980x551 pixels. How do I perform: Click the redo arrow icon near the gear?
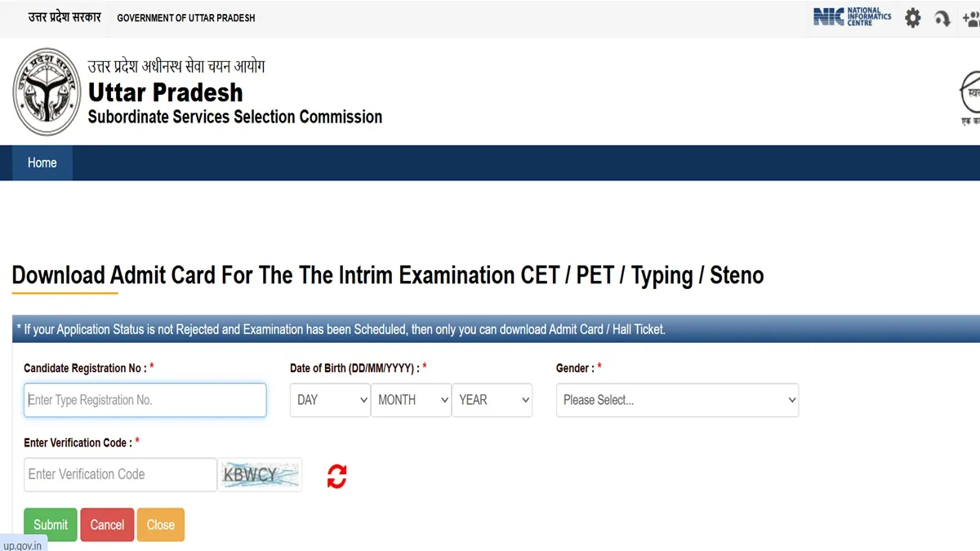tap(942, 17)
